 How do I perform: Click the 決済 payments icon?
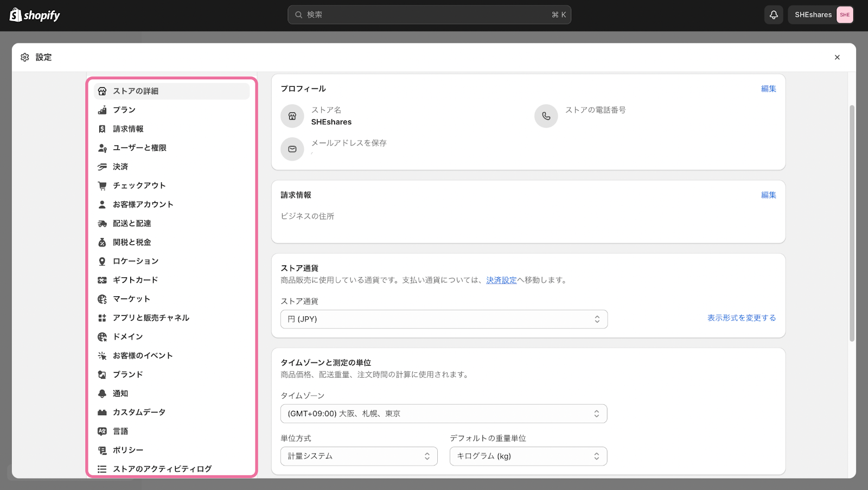click(102, 167)
